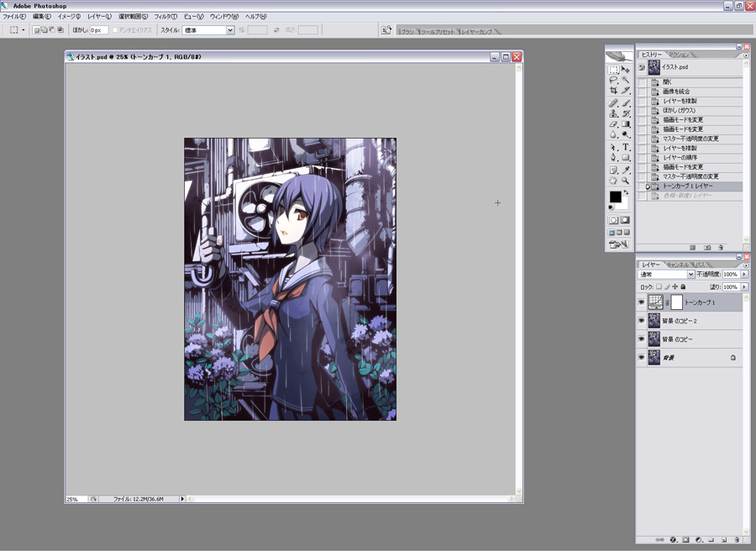756x551 pixels.
Task: Open the 編集 menu
Action: click(41, 17)
